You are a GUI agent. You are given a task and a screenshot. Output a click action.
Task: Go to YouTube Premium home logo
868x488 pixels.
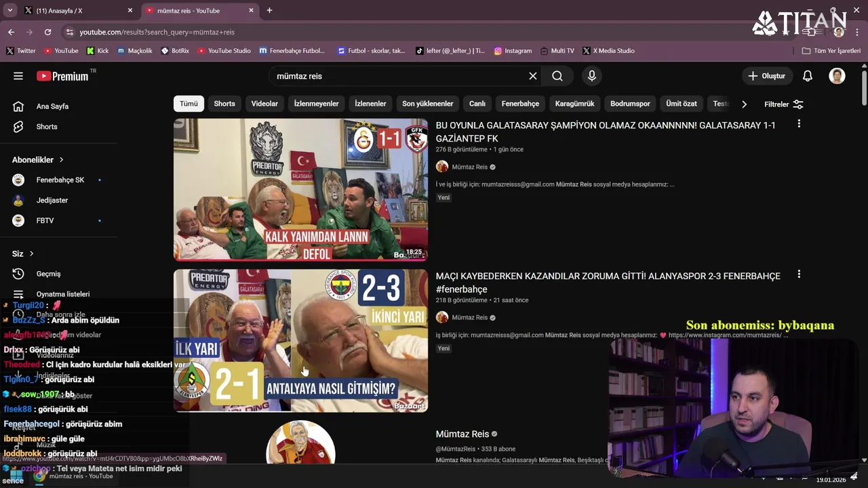pos(62,76)
